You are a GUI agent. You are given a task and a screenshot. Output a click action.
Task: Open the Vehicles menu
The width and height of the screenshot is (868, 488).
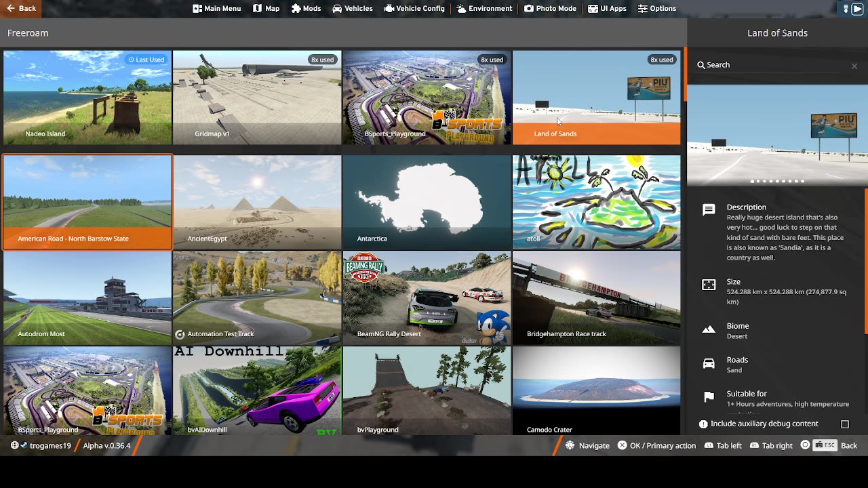[353, 8]
